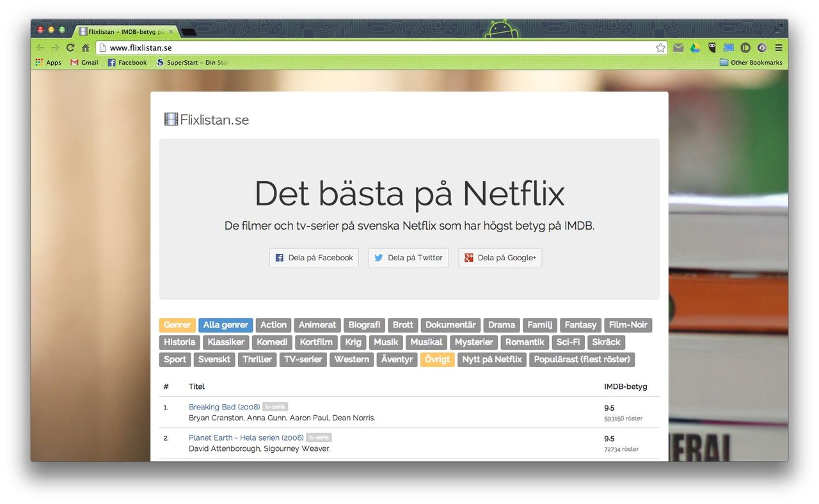Filter by the Mysterier genre
This screenshot has width=819, height=504.
[x=474, y=342]
